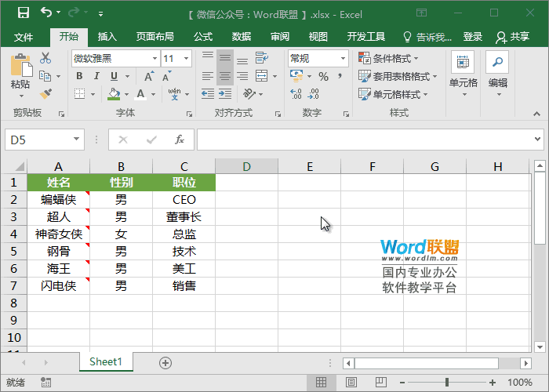
Task: Click the formula bar input field
Action: click(364, 140)
